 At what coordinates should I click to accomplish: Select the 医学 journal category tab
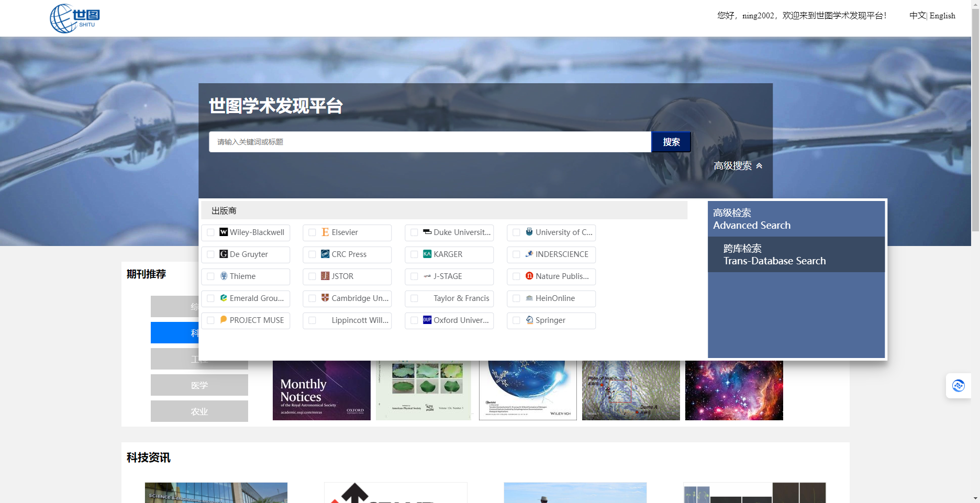click(199, 385)
